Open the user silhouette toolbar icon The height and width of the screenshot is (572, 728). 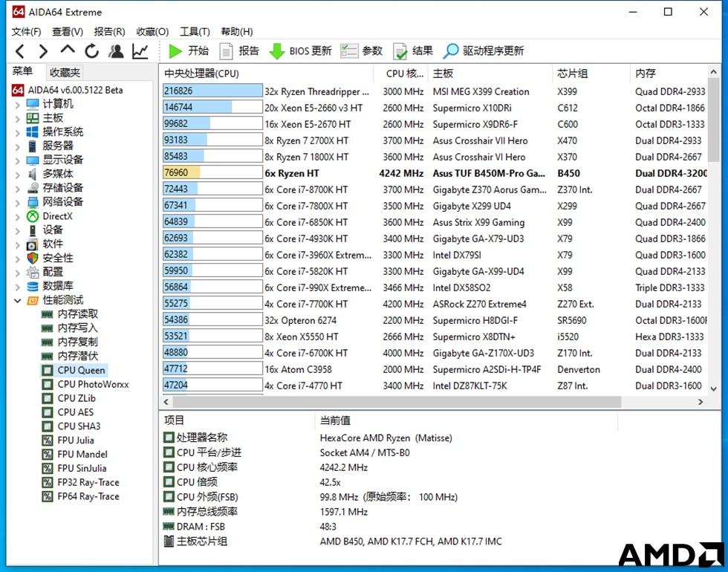[x=116, y=51]
